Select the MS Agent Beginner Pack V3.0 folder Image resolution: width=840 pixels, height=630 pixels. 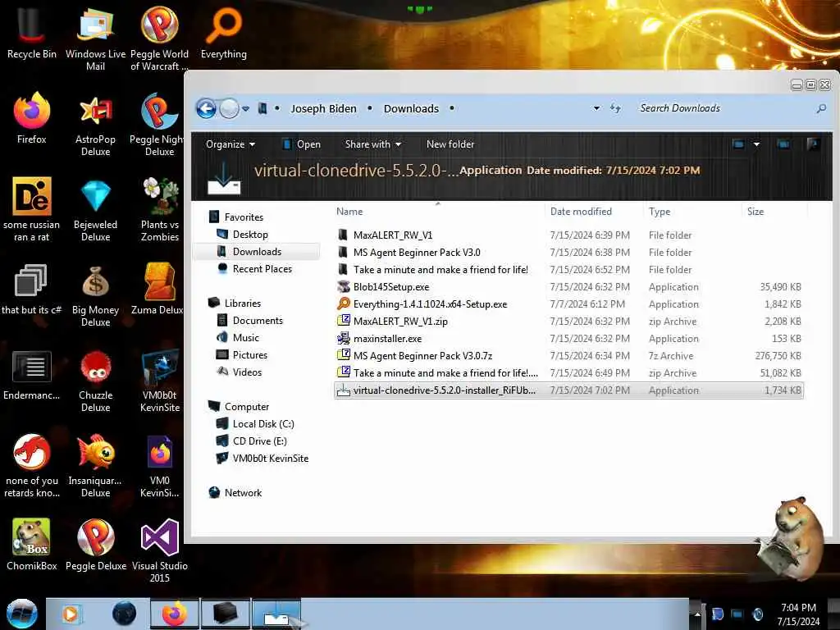[568, 253]
